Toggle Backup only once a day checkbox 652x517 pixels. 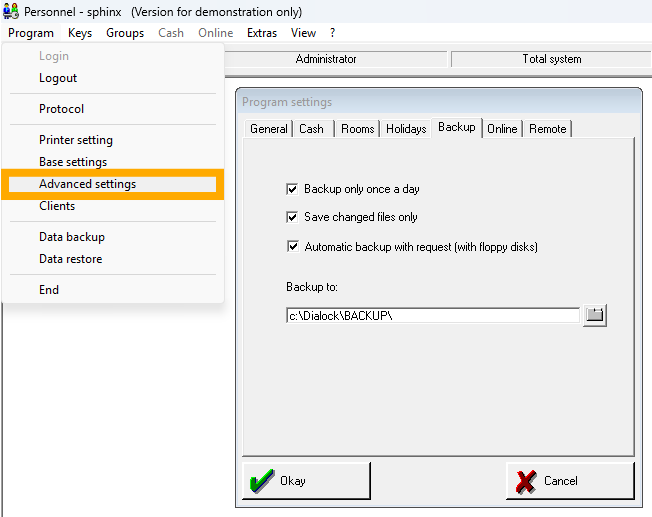pos(292,189)
